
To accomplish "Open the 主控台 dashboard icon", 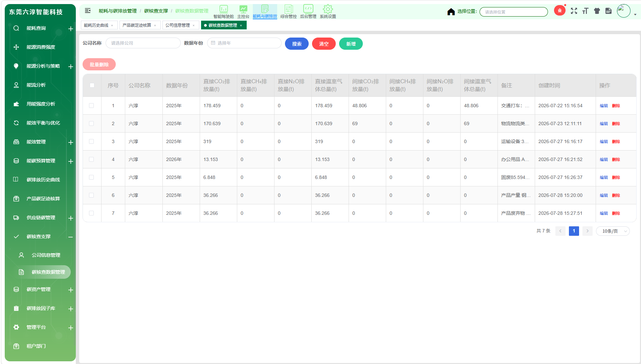I will pos(243,12).
